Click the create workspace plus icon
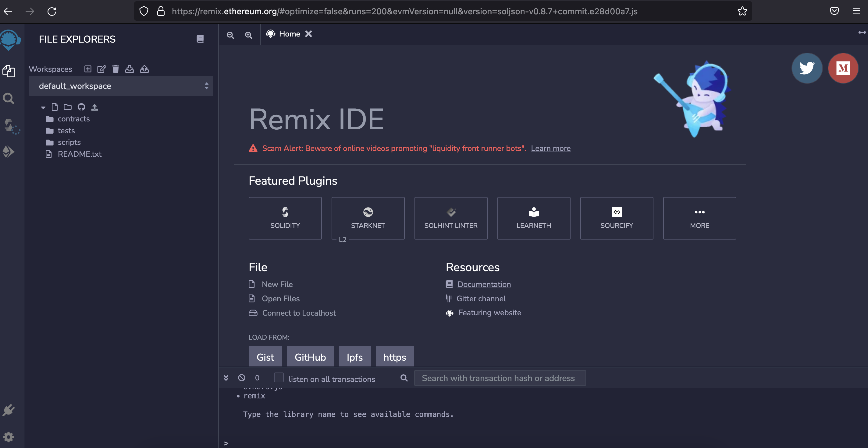 click(87, 69)
